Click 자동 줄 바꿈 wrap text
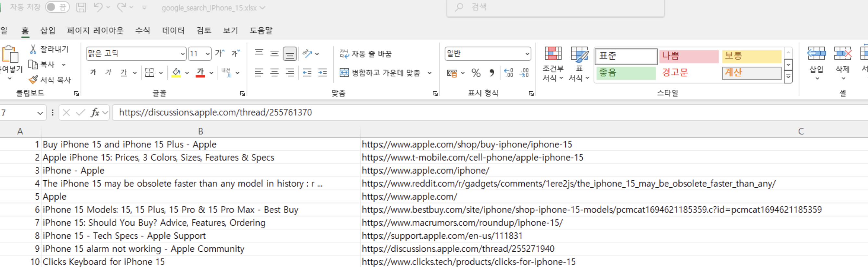868x267 pixels. coord(365,54)
